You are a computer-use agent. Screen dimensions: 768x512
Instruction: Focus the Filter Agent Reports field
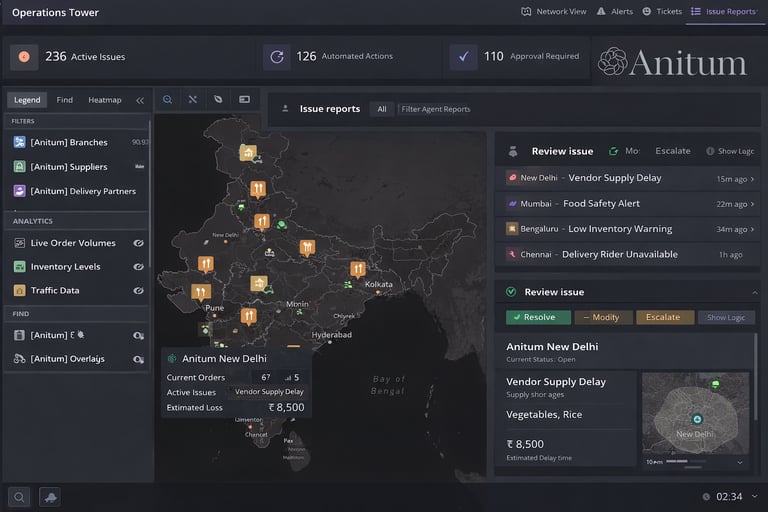click(435, 109)
